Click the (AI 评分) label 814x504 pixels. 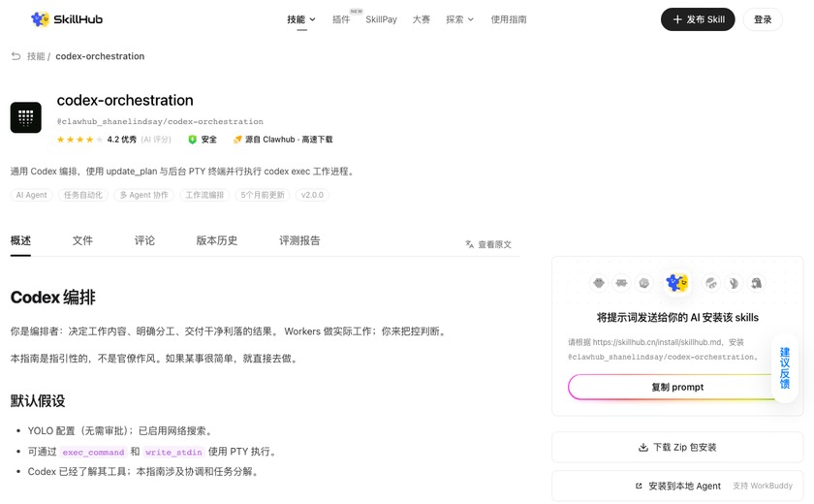click(x=156, y=140)
